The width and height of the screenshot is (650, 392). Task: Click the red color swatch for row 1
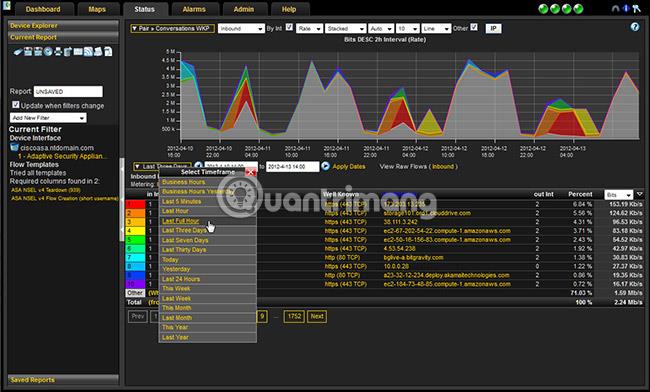tap(135, 204)
